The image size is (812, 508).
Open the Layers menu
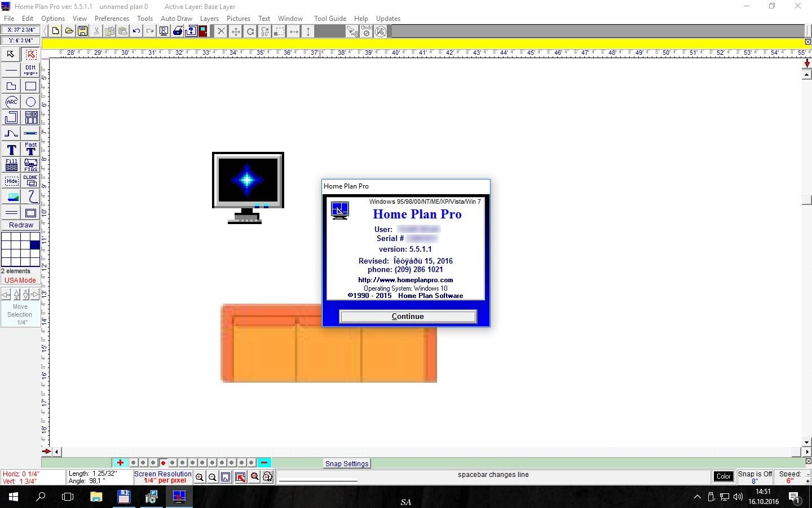click(x=209, y=19)
